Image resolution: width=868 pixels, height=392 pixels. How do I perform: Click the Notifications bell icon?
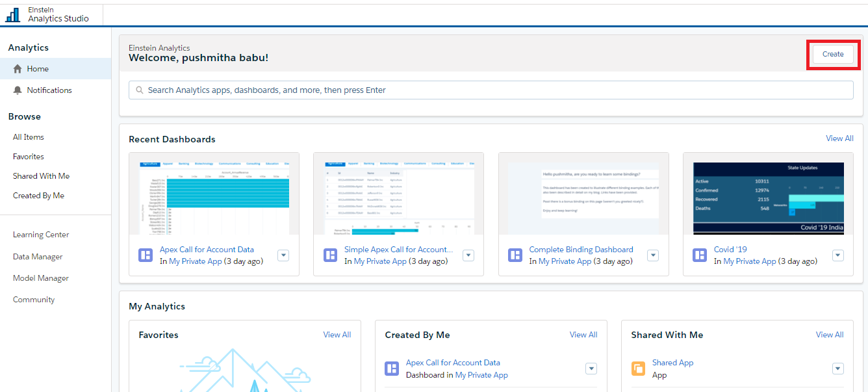18,90
